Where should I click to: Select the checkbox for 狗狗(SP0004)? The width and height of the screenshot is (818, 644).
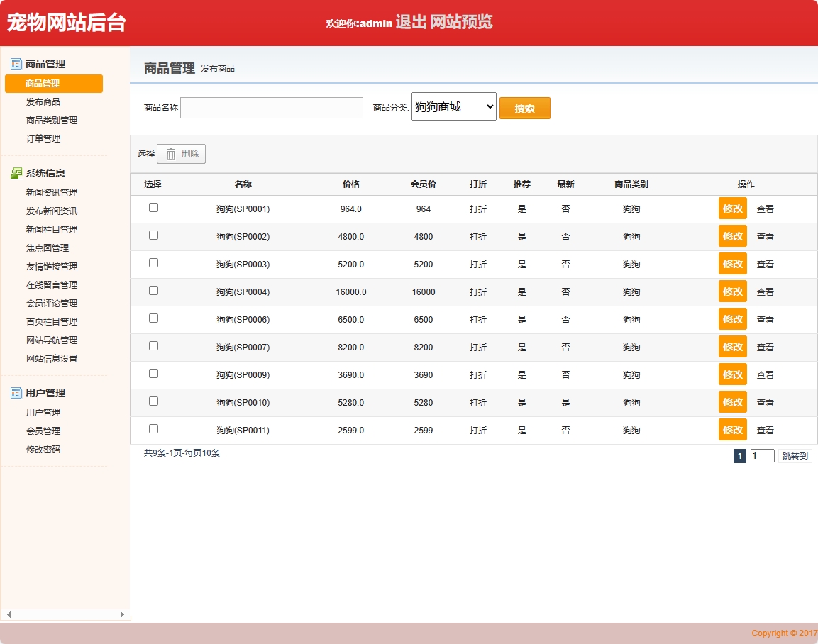point(153,291)
